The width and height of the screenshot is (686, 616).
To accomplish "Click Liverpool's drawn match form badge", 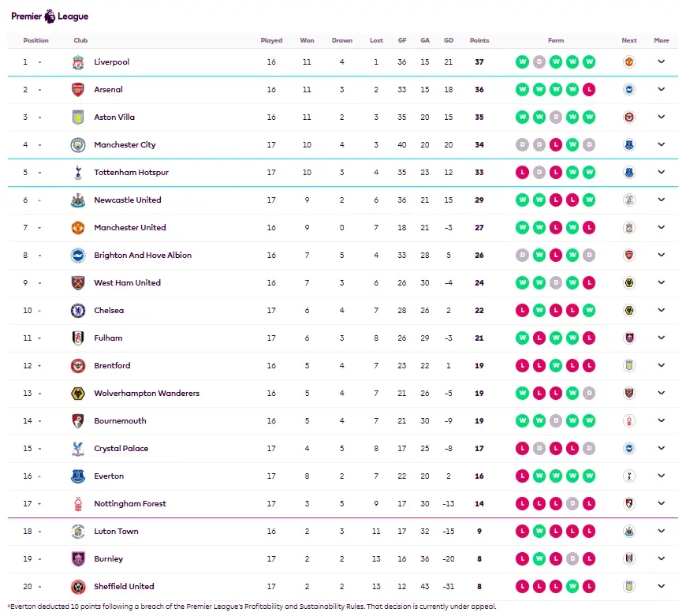I will click(x=539, y=62).
